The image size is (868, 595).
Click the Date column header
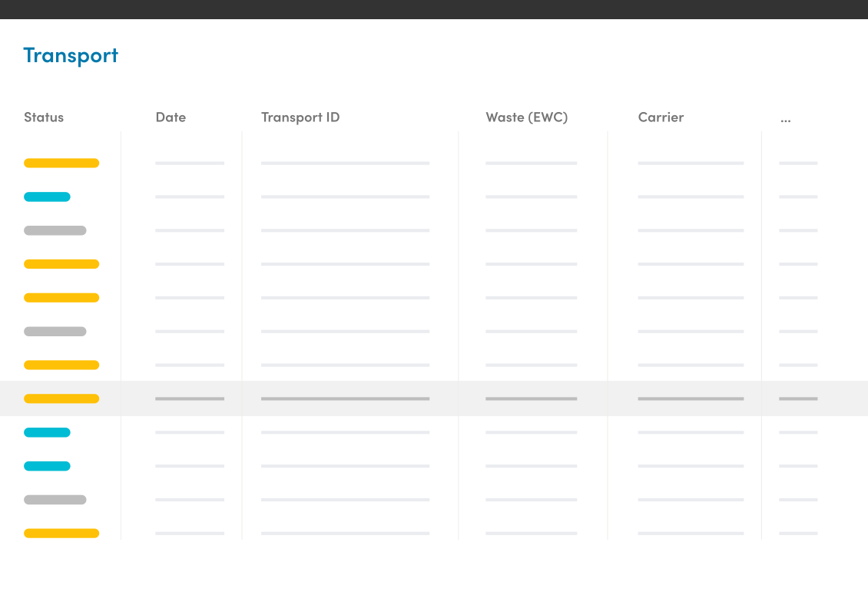pyautogui.click(x=171, y=117)
